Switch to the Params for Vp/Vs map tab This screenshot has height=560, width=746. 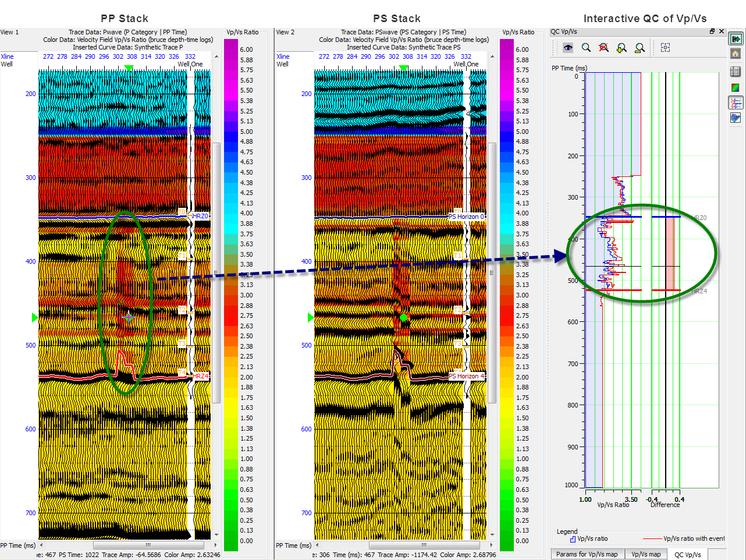coord(587,554)
